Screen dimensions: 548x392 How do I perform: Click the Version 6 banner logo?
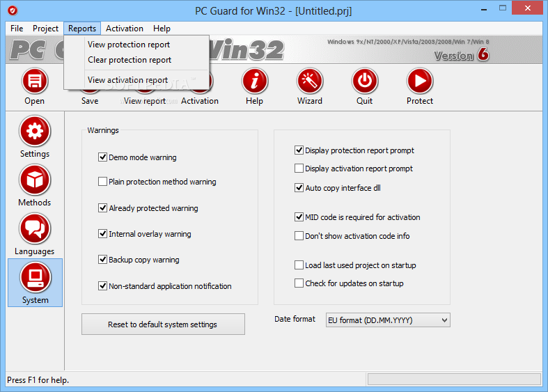462,55
